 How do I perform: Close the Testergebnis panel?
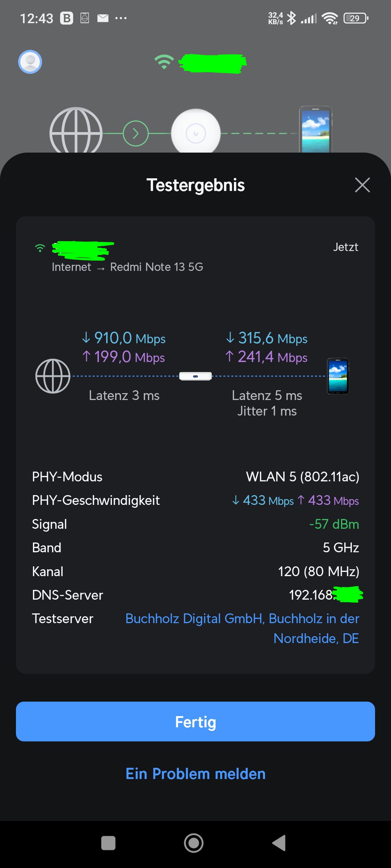coord(362,185)
